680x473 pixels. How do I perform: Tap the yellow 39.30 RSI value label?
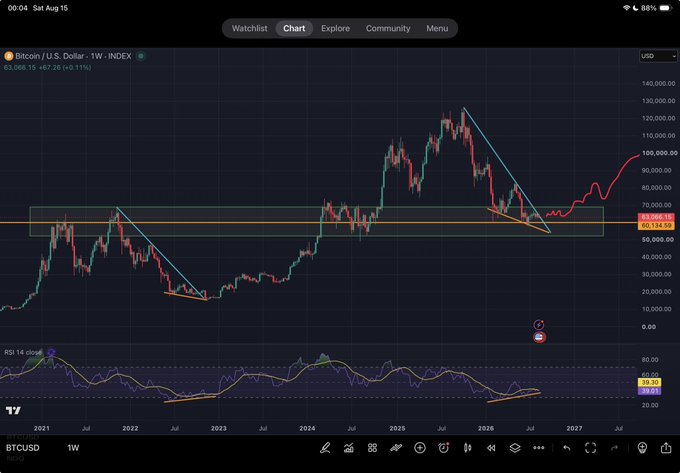point(649,383)
